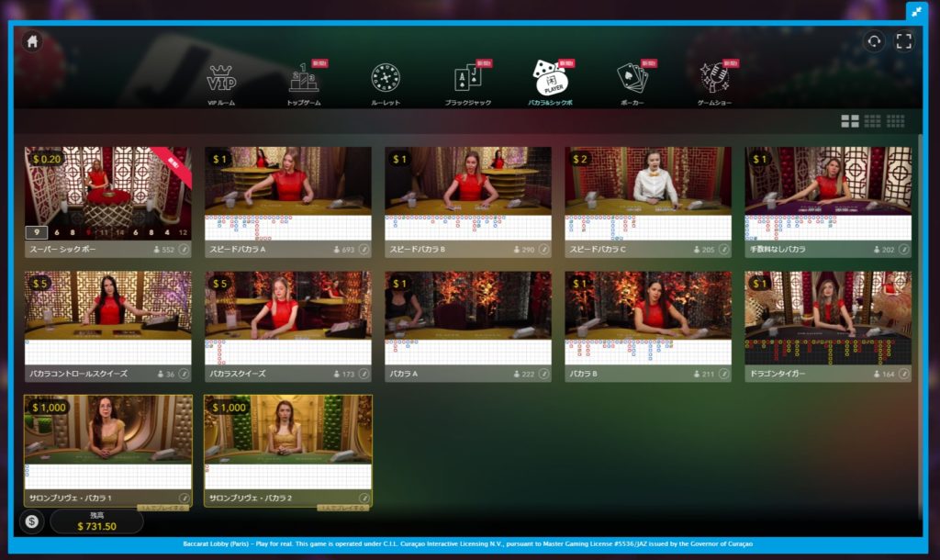Click the home icon in the lobby
Screen dimensions: 940x560
[32, 41]
